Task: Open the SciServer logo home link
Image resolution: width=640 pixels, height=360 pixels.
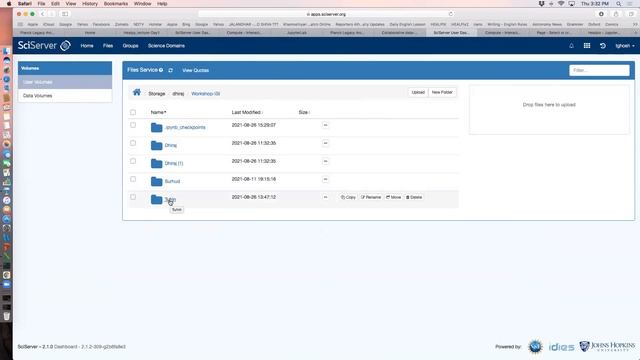Action: click(x=44, y=46)
